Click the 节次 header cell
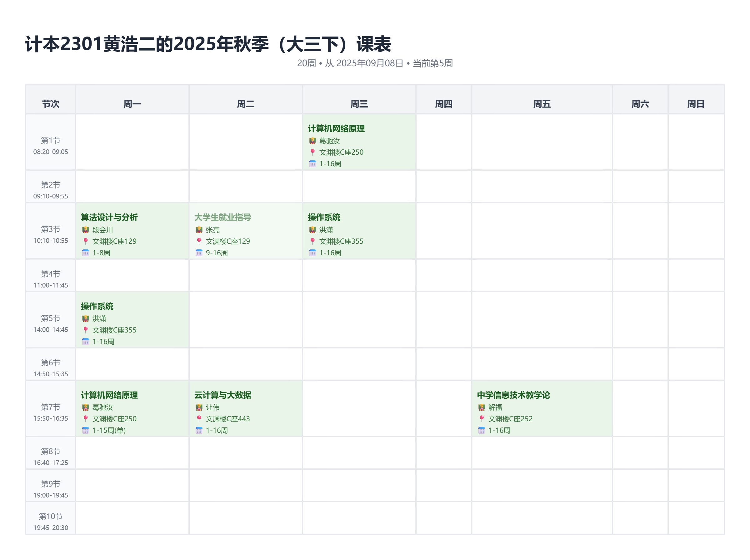 pos(50,103)
